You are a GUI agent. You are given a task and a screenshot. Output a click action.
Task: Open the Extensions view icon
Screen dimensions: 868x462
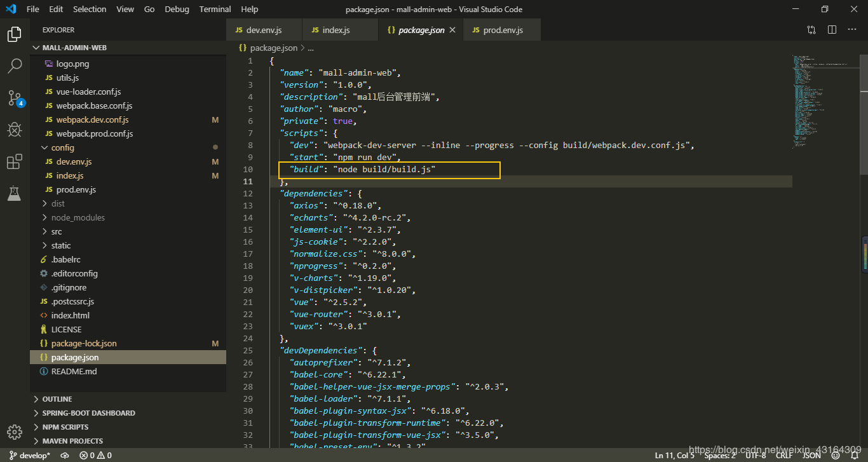[14, 161]
